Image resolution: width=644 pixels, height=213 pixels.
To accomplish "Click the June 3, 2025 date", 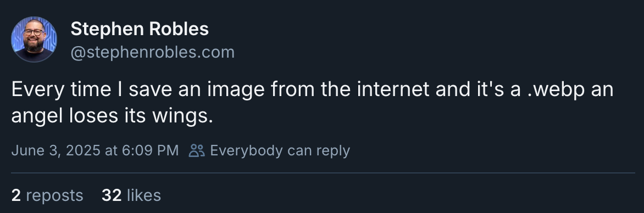I will point(56,150).
